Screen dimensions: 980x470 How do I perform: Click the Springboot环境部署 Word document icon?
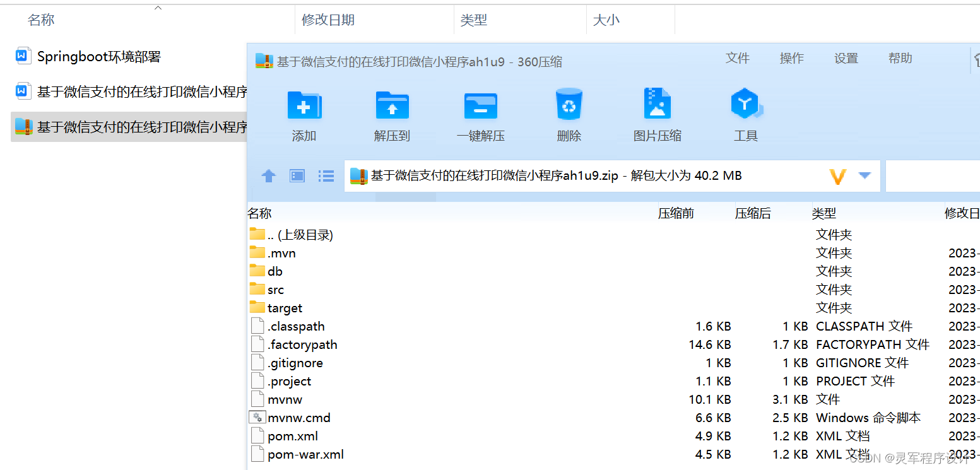(x=23, y=56)
